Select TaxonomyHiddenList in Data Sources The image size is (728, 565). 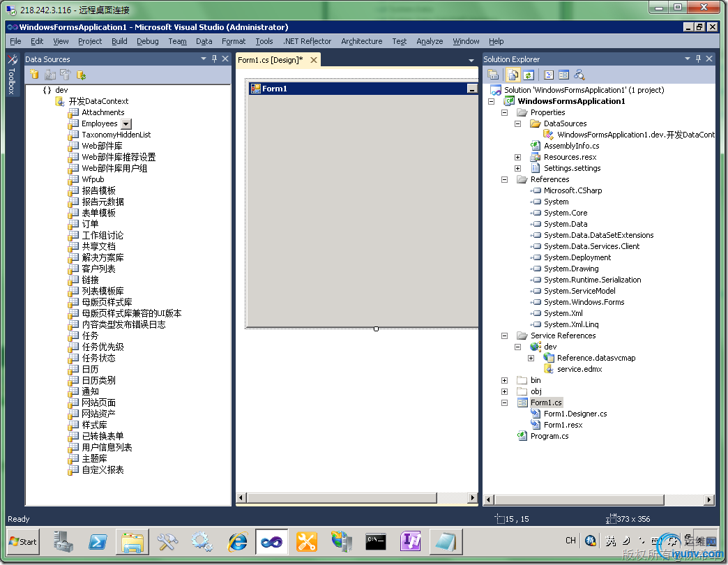(116, 135)
